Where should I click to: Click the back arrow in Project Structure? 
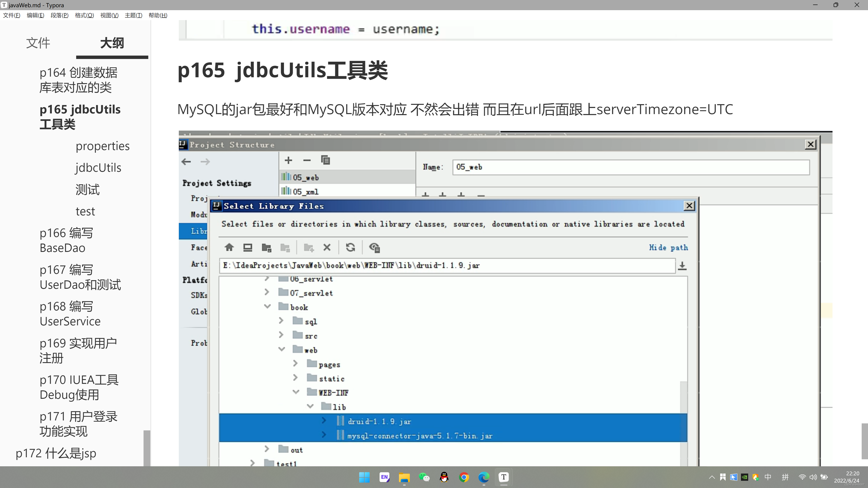click(x=186, y=162)
